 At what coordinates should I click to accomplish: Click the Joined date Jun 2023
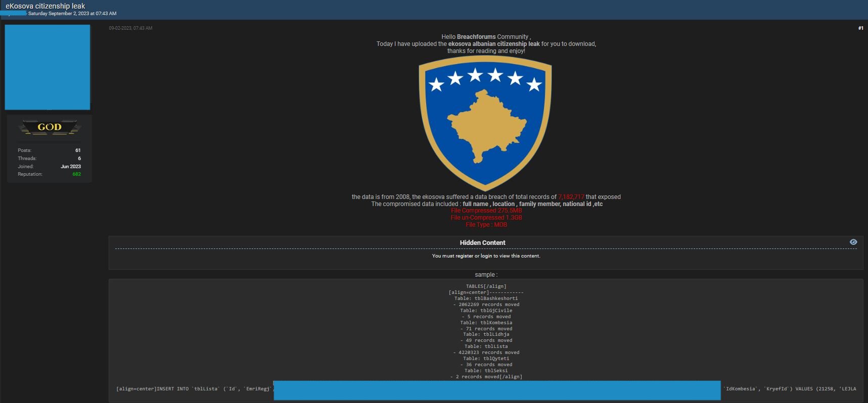pyautogui.click(x=71, y=167)
